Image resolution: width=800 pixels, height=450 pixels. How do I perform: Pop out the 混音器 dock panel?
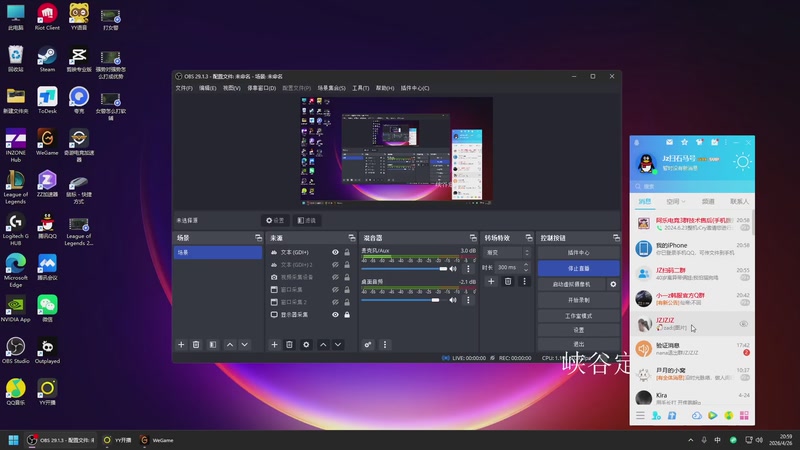(473, 238)
